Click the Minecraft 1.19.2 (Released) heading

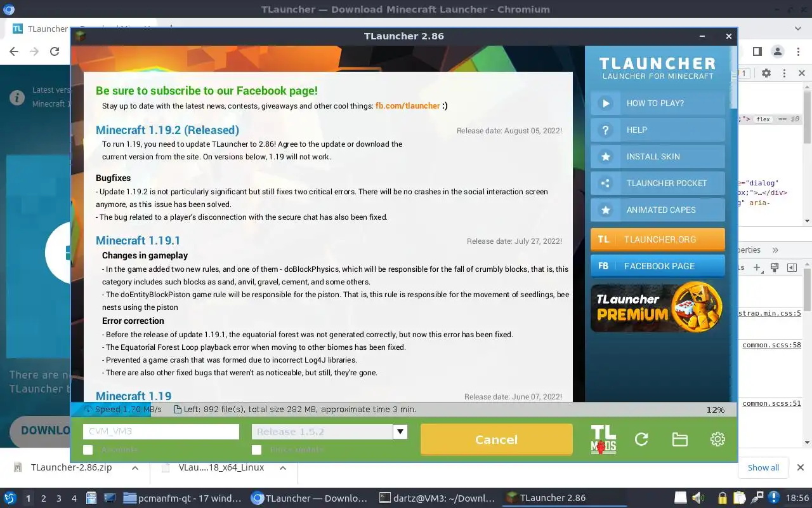point(167,130)
